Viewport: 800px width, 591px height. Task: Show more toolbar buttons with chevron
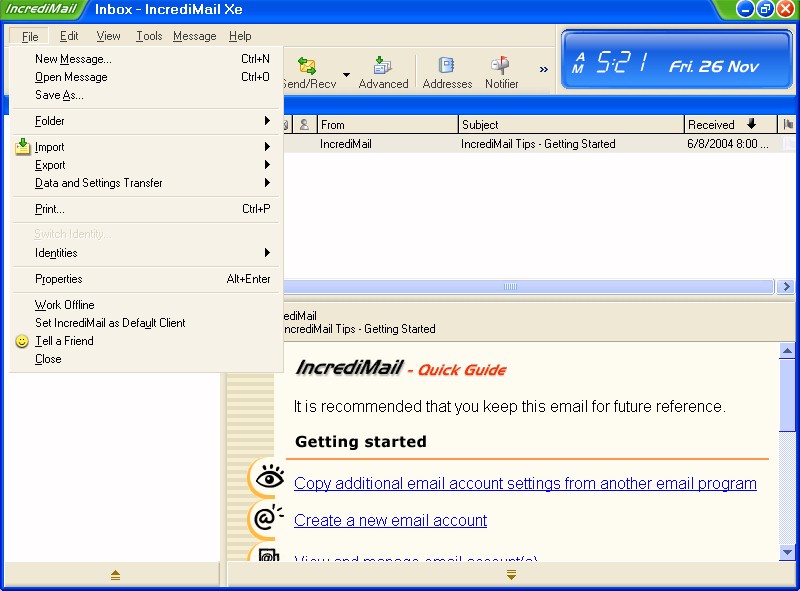coord(544,70)
